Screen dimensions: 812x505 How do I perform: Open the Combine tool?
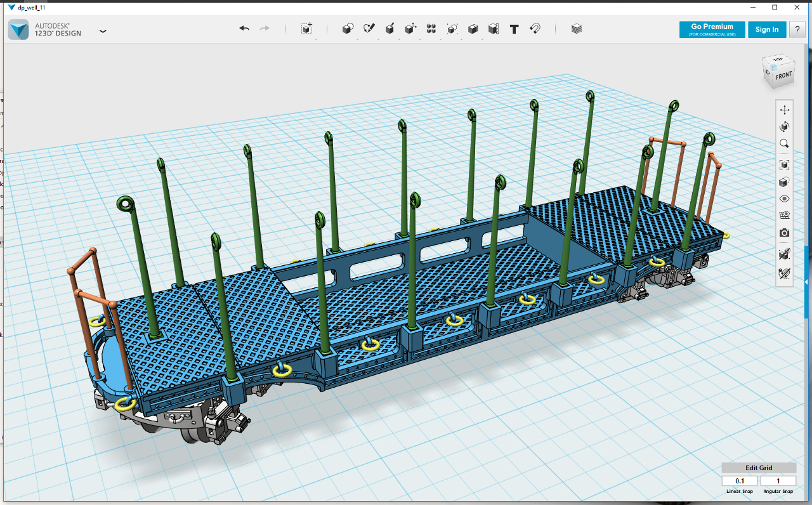click(x=473, y=29)
